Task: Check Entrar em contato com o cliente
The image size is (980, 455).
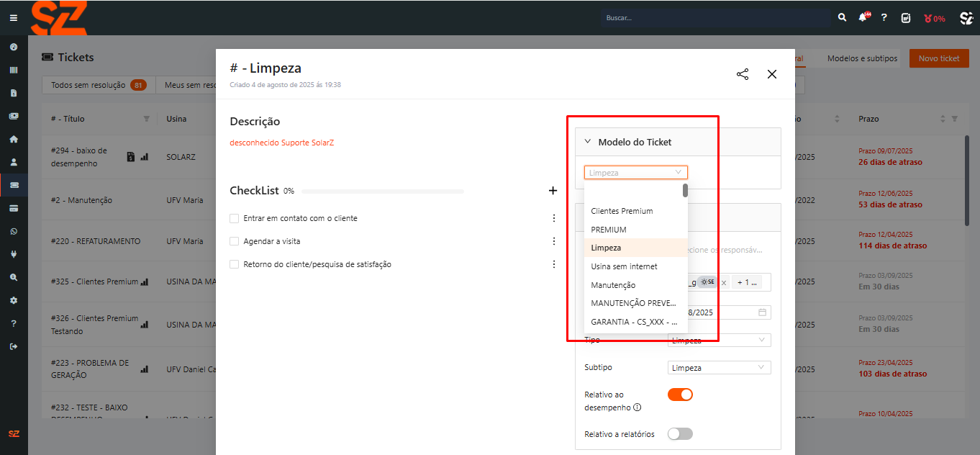Action: (234, 218)
